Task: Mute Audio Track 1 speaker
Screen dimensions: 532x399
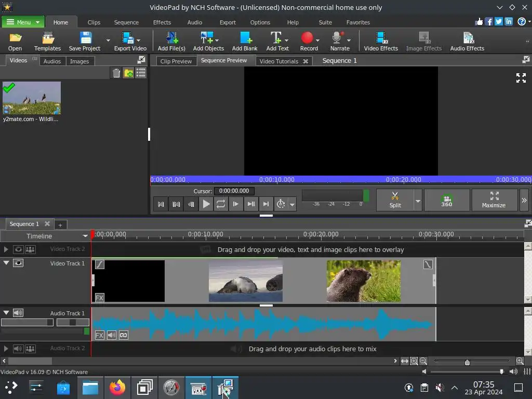Action: click(18, 312)
